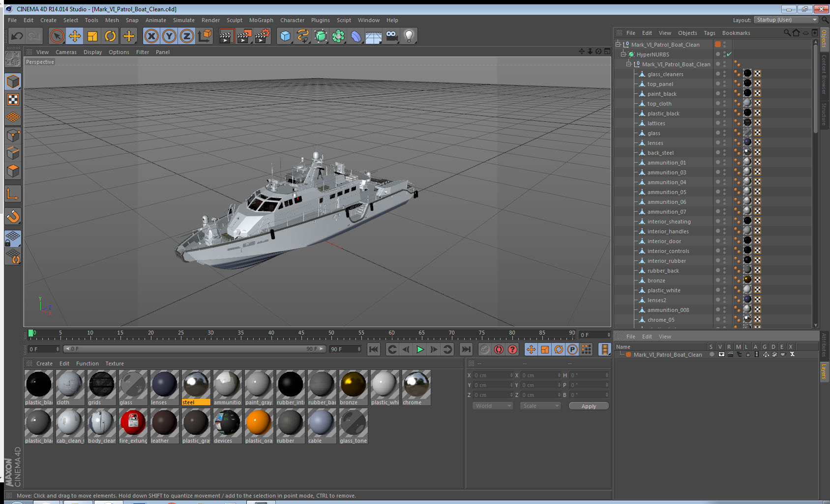Open the Material Manager Create menu
830x504 pixels.
coord(44,364)
